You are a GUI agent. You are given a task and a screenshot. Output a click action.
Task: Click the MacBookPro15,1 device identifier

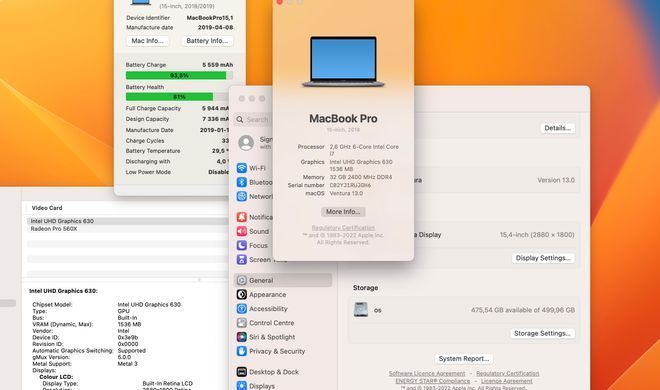(x=210, y=18)
